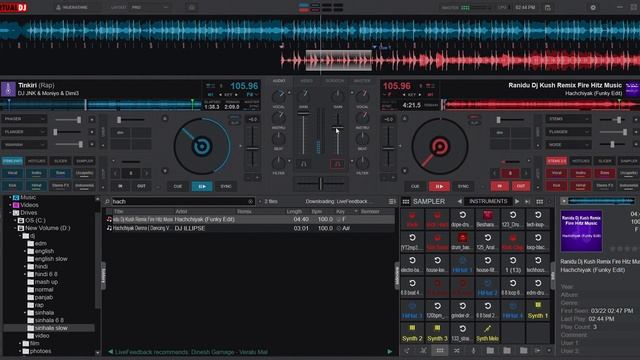Click the shuffle icon in the sideview toolbar
Screen dimensions: 640x360
pos(456,351)
